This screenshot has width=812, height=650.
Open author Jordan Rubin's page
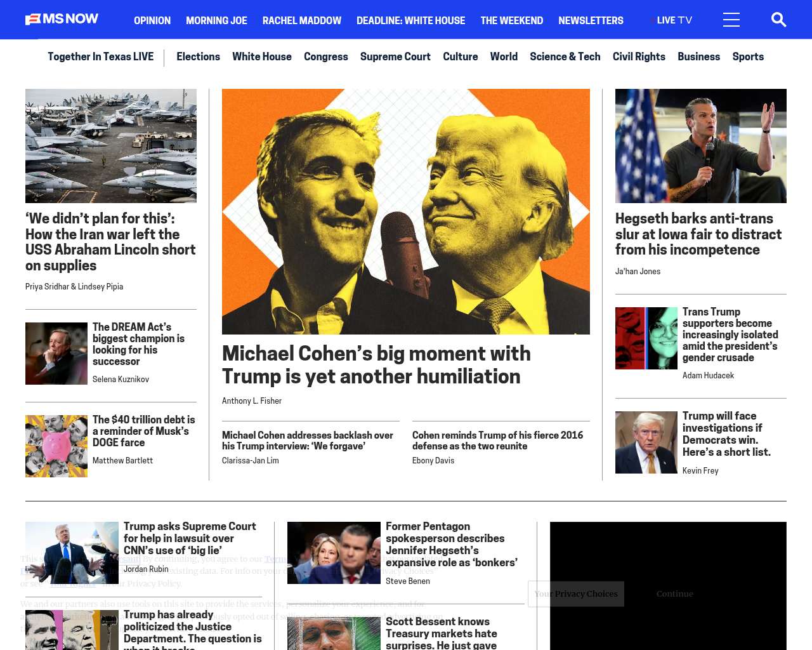click(146, 569)
